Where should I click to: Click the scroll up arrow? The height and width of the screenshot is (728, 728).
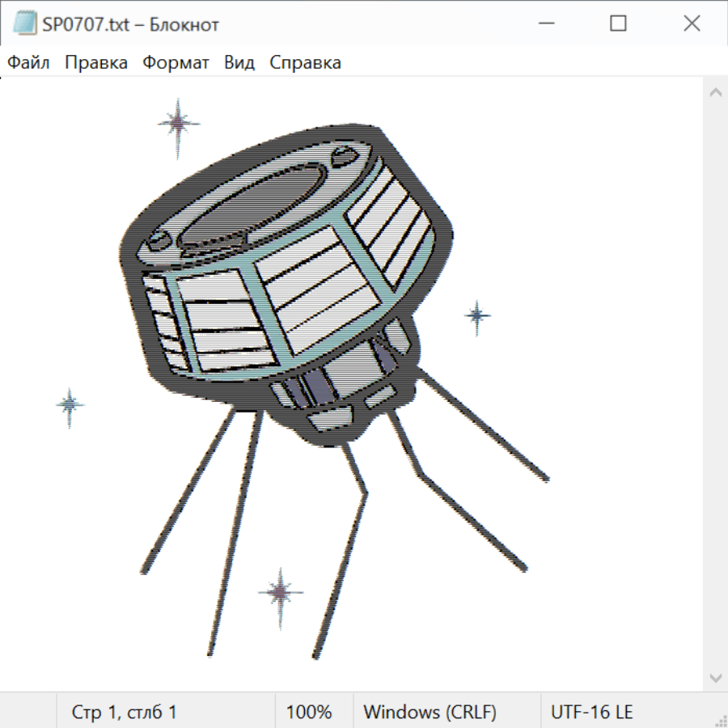715,93
